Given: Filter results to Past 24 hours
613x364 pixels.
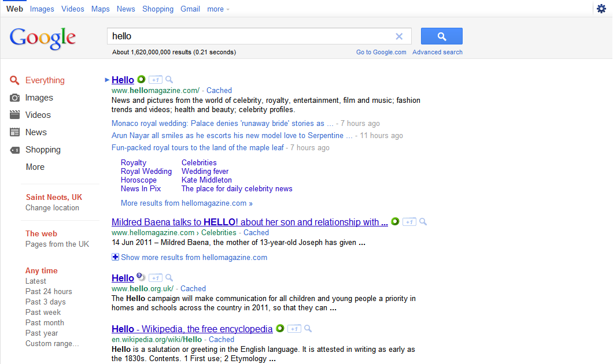Looking at the screenshot, I should coord(49,291).
